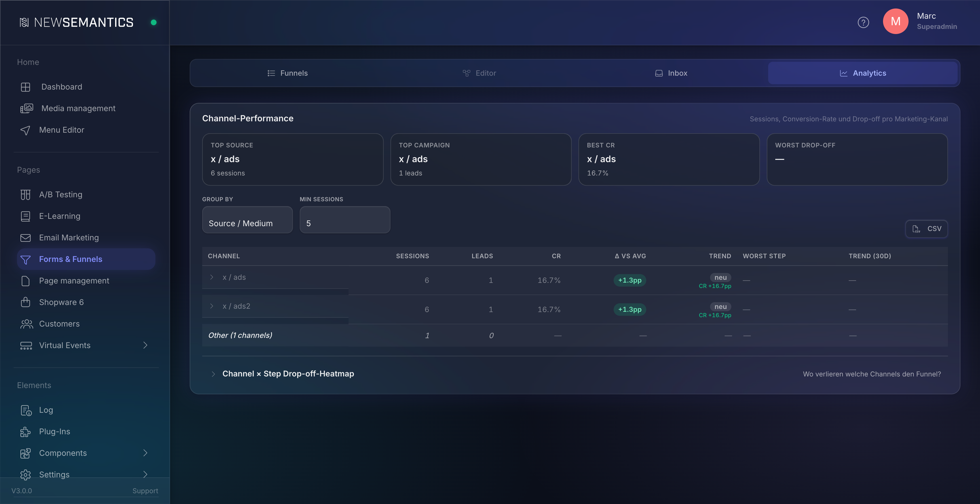Click the CSV file icon
This screenshot has height=504, width=980.
[x=916, y=228]
